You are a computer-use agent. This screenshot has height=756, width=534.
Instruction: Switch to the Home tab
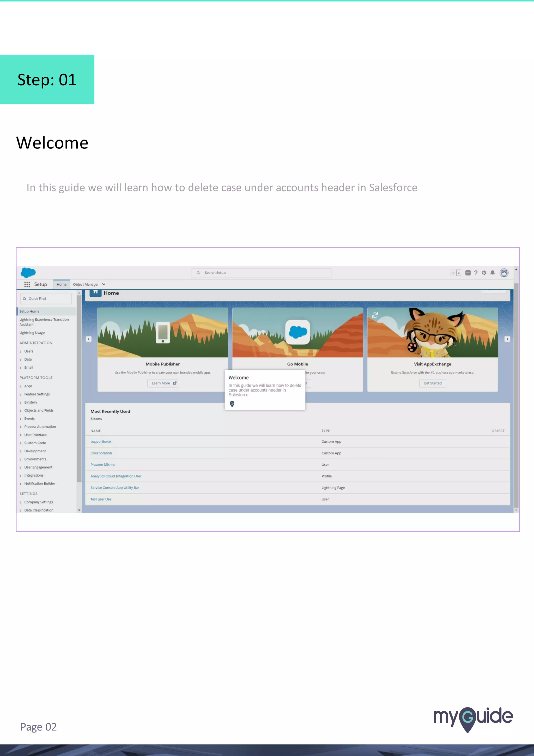(x=62, y=284)
